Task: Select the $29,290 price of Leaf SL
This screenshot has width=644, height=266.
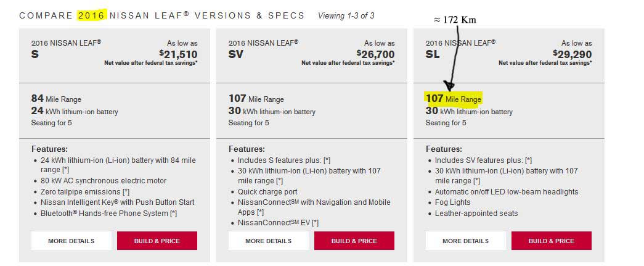Action: [572, 54]
